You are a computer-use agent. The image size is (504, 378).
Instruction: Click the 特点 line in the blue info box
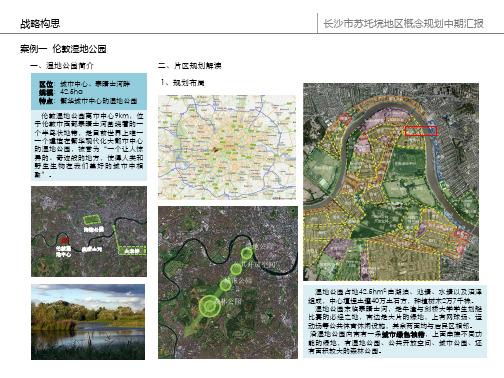(x=88, y=101)
